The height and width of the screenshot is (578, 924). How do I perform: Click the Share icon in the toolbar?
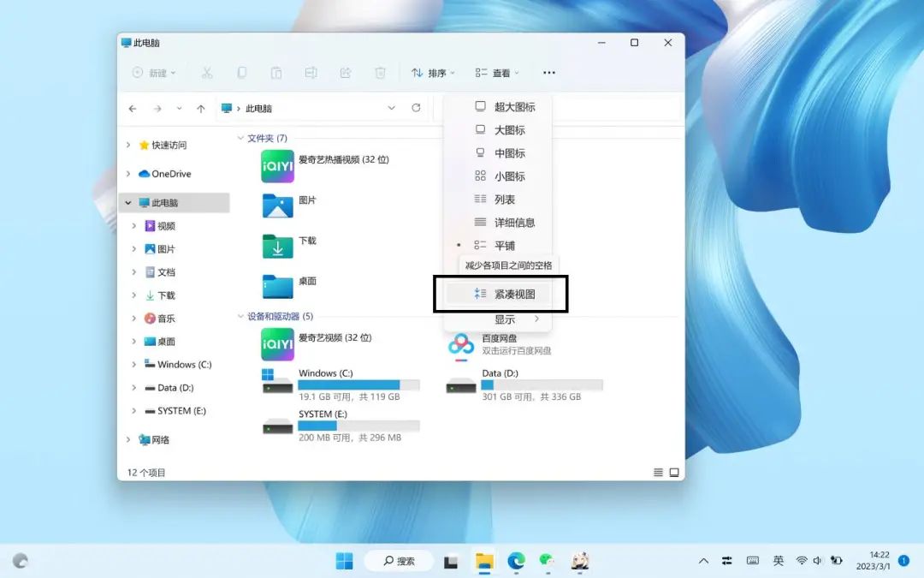tap(345, 72)
